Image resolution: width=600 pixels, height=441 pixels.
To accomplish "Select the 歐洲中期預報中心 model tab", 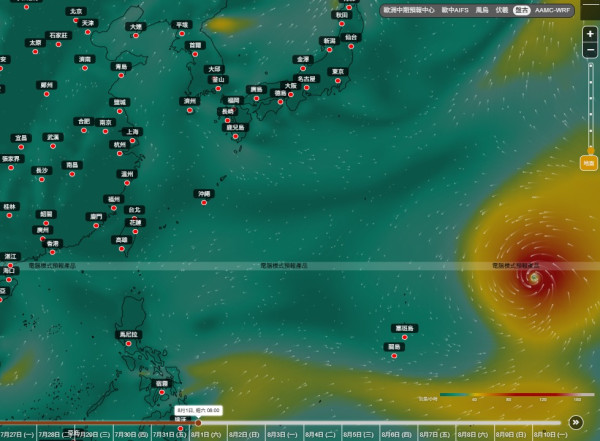I will [x=409, y=10].
